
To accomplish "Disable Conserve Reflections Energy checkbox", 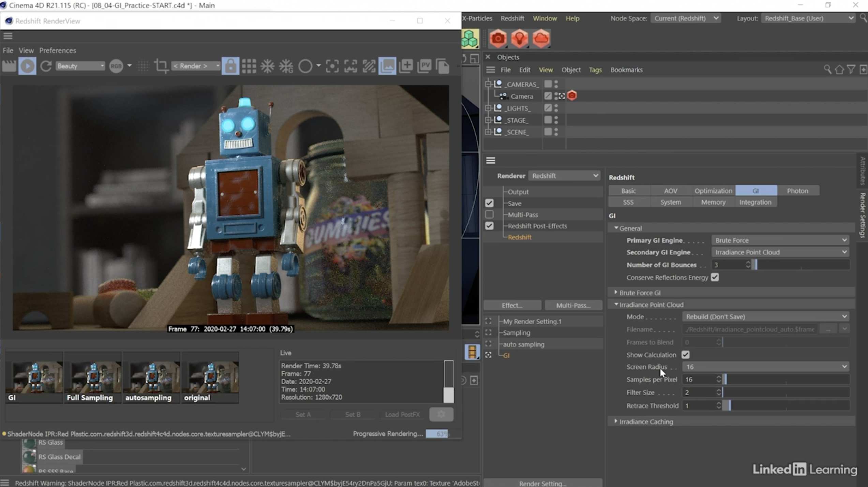I will 715,277.
